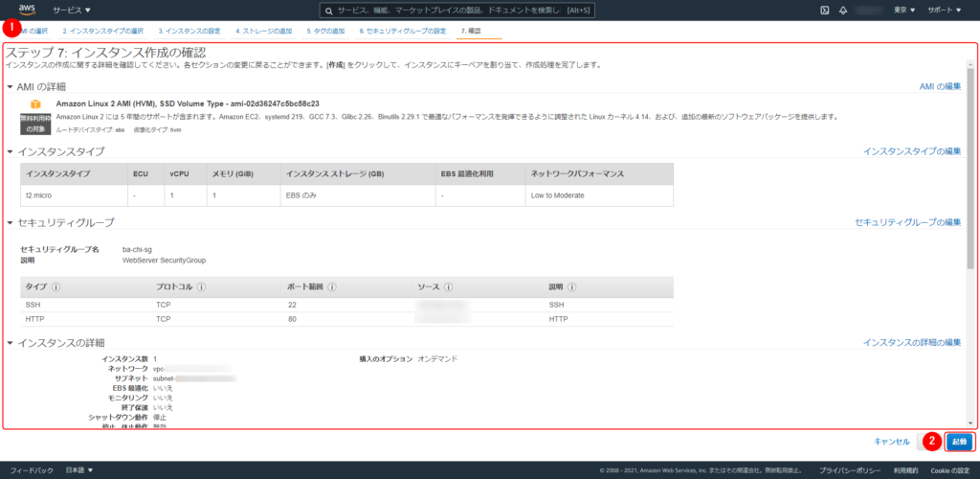
Task: Collapse the セキュリティグループ section
Action: (x=10, y=222)
